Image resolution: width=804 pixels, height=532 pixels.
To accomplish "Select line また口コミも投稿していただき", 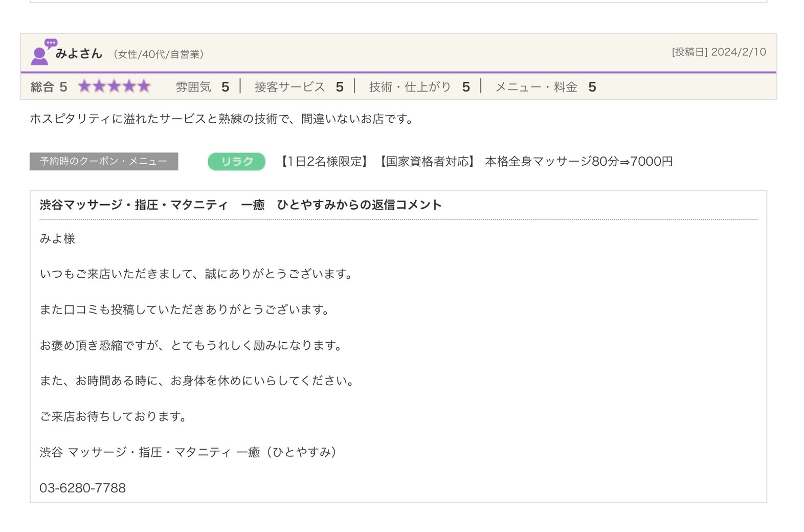I will coord(185,310).
